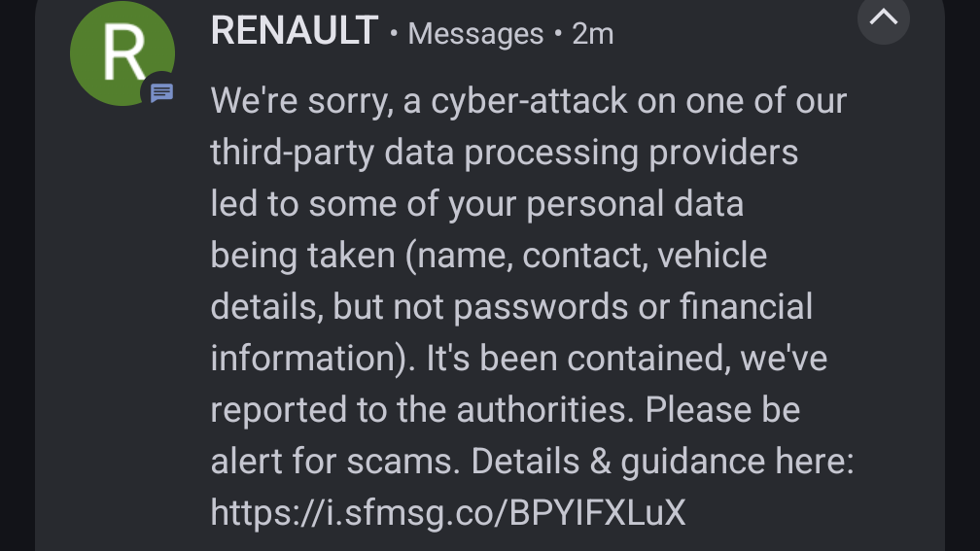The image size is (980, 551).
Task: Tap the "being taken (name, contact, vehicle" line
Action: [488, 256]
